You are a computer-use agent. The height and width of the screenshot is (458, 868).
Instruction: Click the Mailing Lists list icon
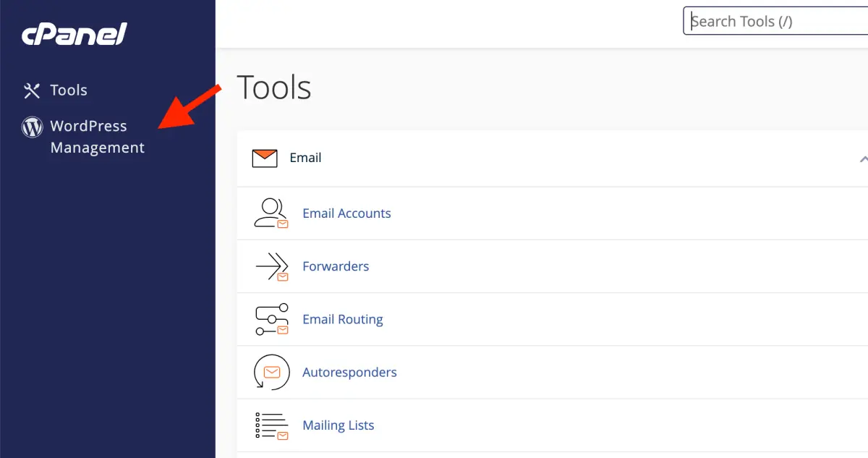point(271,425)
